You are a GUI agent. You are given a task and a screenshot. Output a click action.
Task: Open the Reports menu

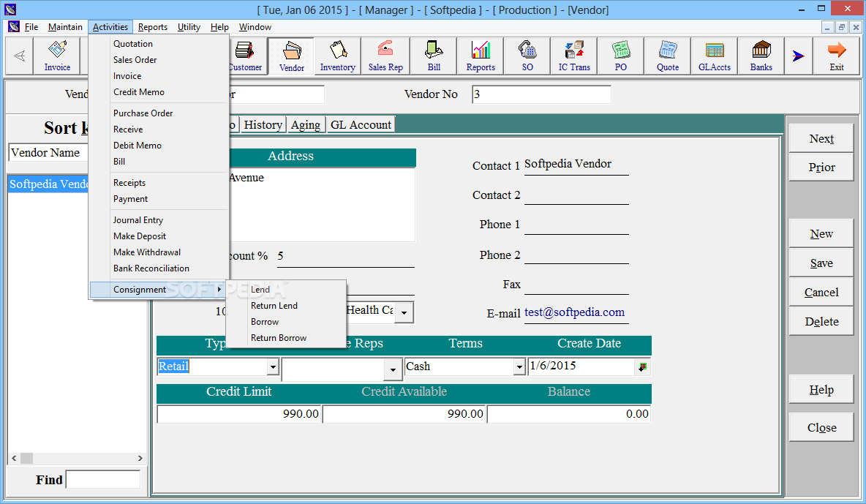pyautogui.click(x=153, y=26)
